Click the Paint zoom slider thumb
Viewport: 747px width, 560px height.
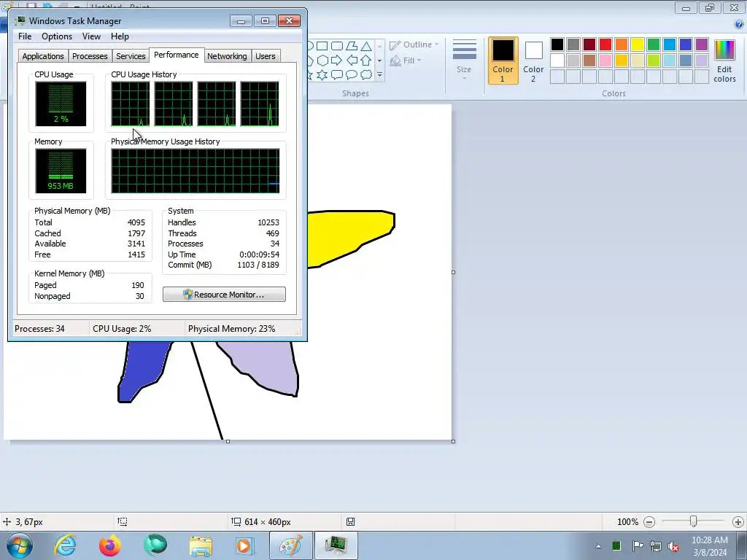694,522
